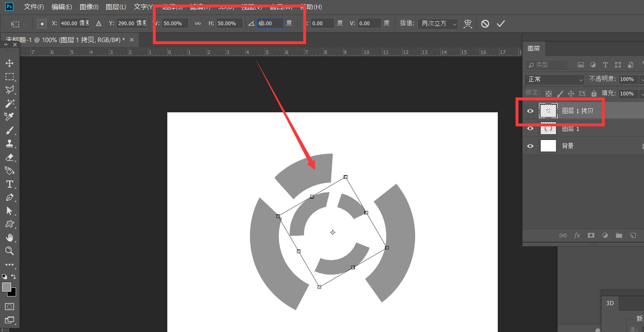Viewport: 644px width, 332px height.
Task: Select the Pen tool
Action: [x=10, y=197]
